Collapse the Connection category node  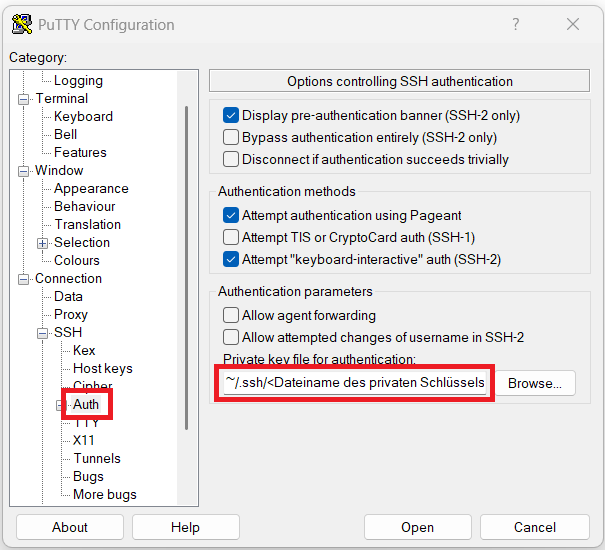click(25, 279)
